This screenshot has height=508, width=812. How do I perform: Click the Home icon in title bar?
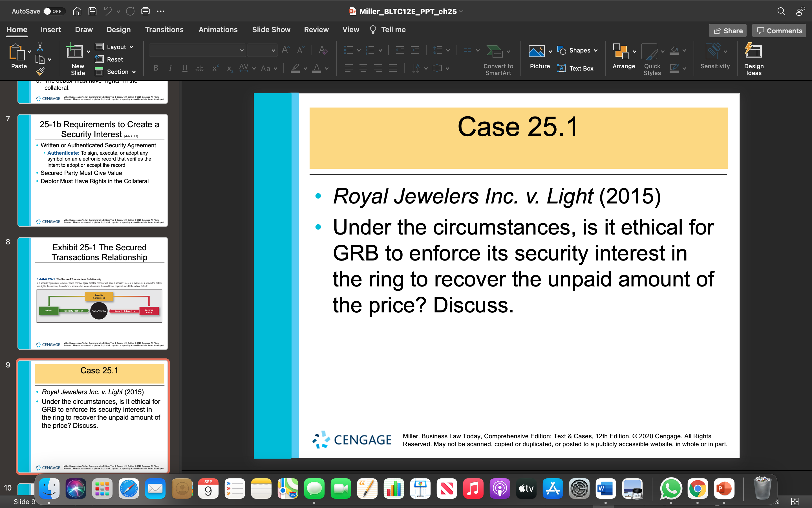77,11
